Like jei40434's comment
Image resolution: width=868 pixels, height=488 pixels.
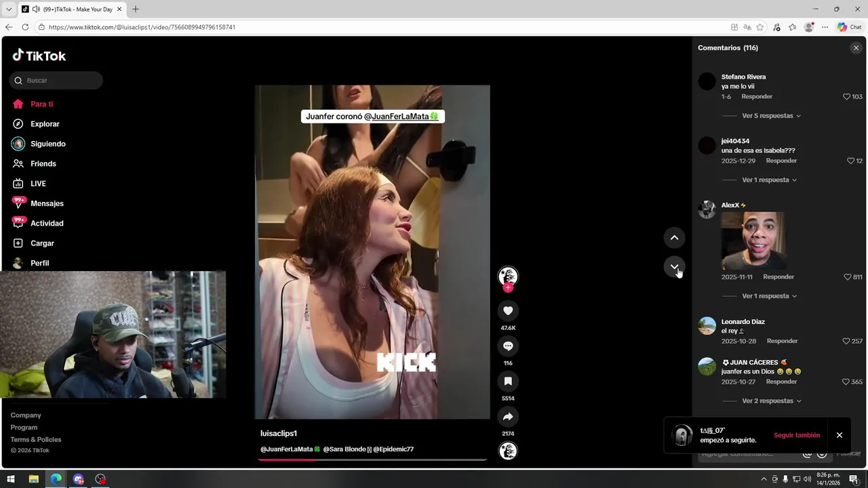click(850, 161)
